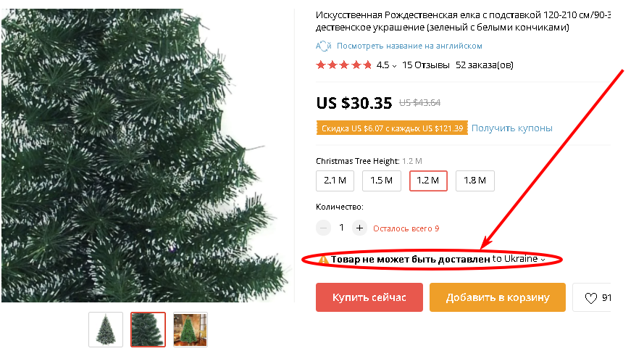Increase quantity with the plus button

click(359, 228)
